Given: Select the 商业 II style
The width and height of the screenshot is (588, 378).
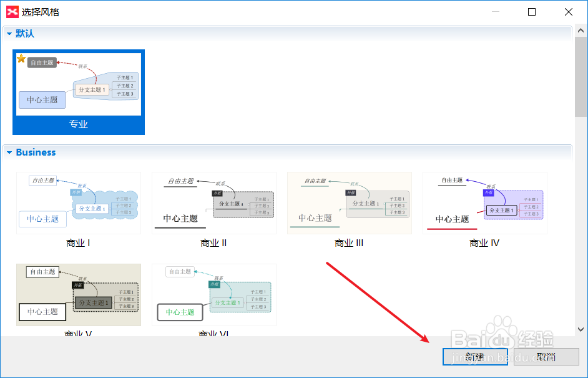Looking at the screenshot, I should [x=213, y=201].
